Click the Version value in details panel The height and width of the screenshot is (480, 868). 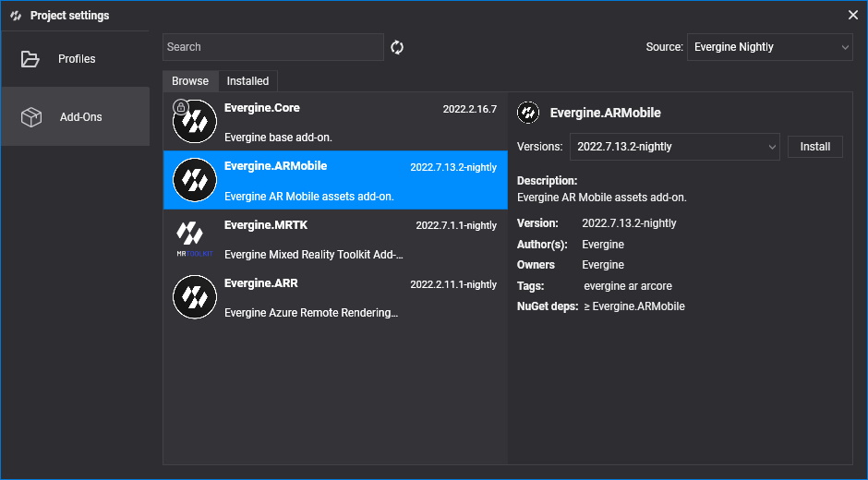[629, 223]
